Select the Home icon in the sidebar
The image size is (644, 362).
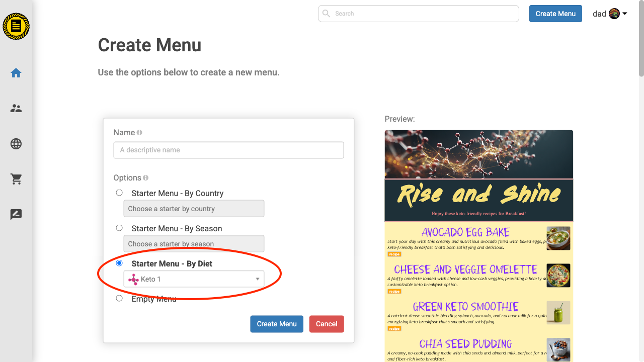[x=16, y=73]
